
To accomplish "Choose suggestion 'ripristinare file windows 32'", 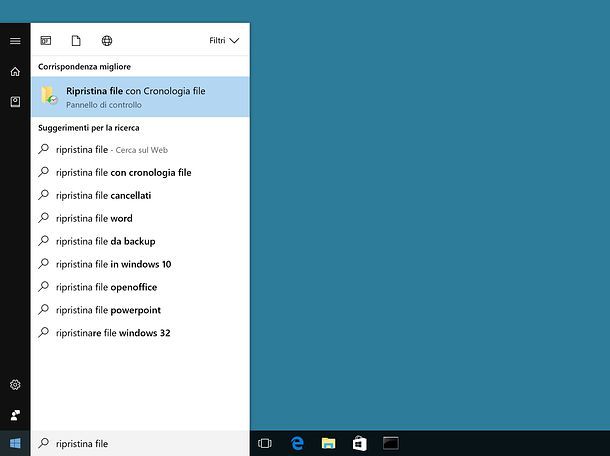I will tap(140, 333).
